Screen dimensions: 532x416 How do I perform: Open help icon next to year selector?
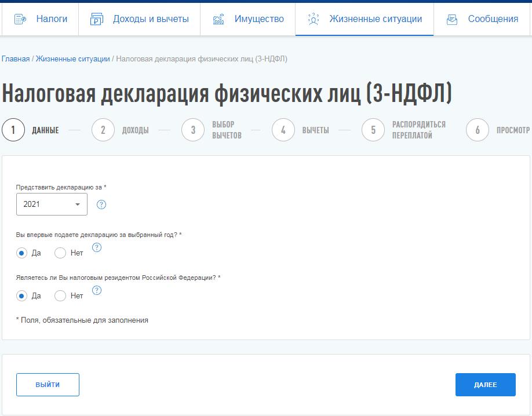pos(101,205)
